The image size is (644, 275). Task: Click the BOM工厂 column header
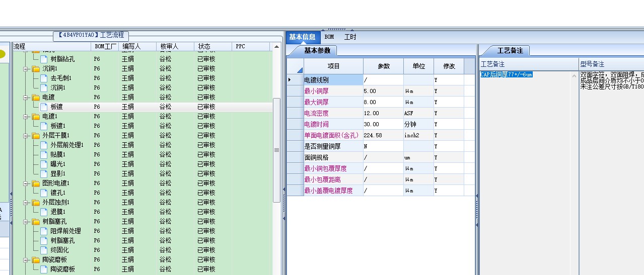point(105,46)
